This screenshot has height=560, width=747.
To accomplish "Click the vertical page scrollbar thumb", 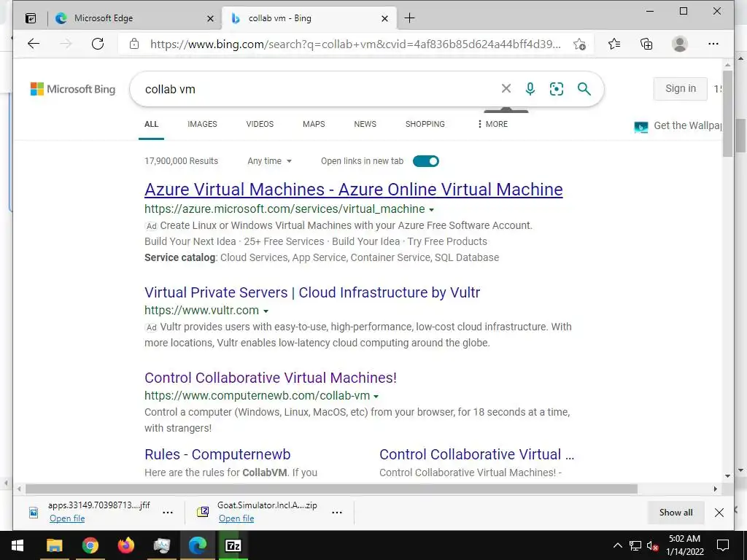I will [727, 113].
